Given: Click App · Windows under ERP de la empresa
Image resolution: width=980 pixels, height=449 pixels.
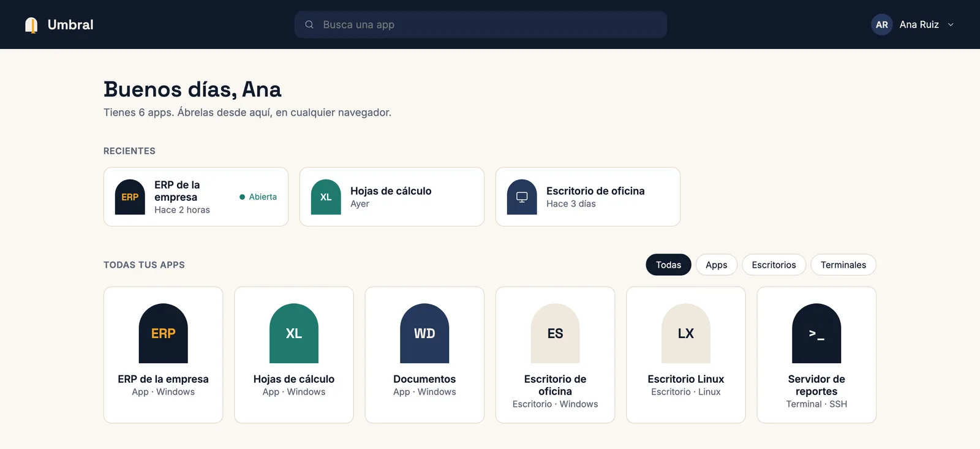Looking at the screenshot, I should click(164, 392).
